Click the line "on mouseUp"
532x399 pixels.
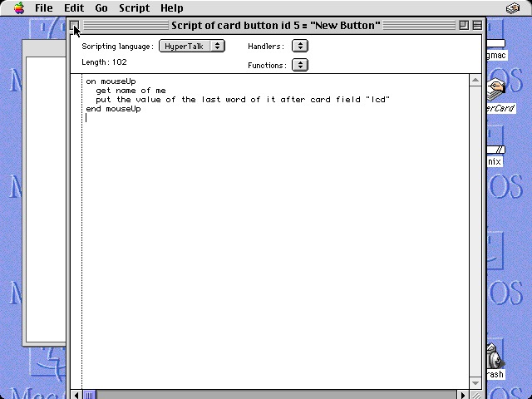[111, 81]
